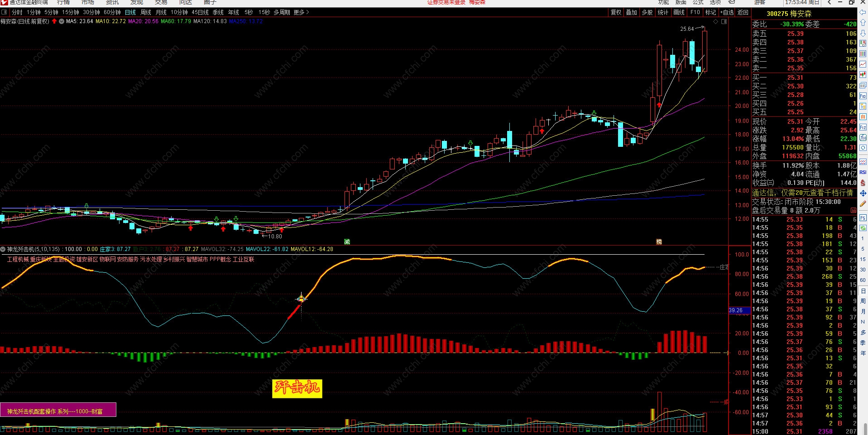Viewport: 868px width, 435px height.
Task: Open the 交易 menu
Action: (161, 3)
